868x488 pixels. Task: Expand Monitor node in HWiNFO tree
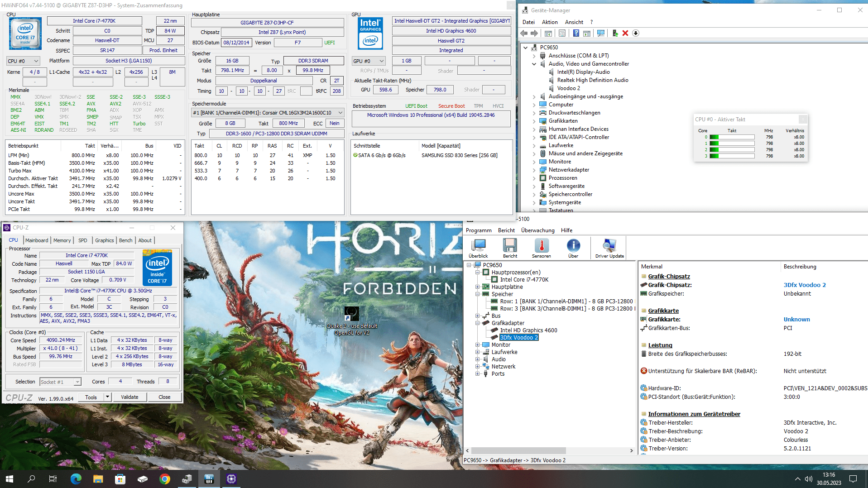pos(477,345)
